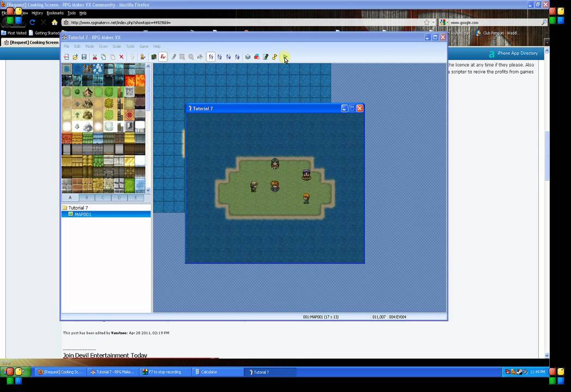This screenshot has height=392, width=571.
Task: Click Firefox page scrollbar down arrow
Action: point(546,355)
